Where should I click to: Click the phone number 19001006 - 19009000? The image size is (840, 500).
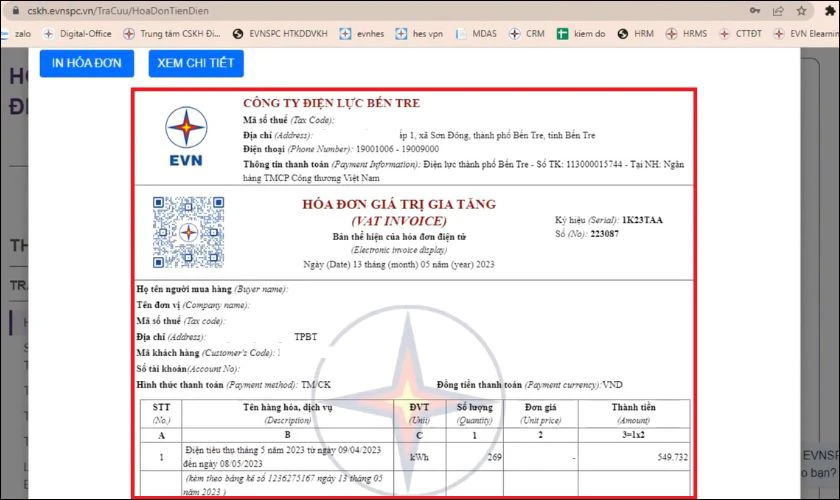pos(398,149)
